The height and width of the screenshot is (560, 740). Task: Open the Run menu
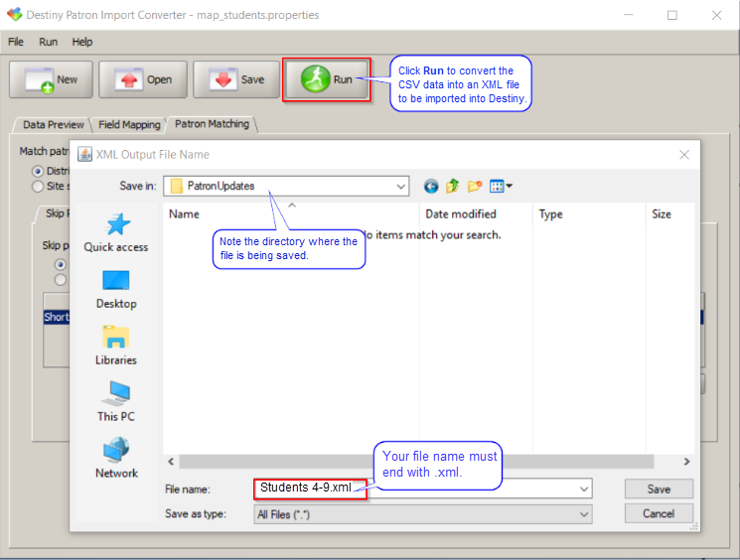point(48,42)
